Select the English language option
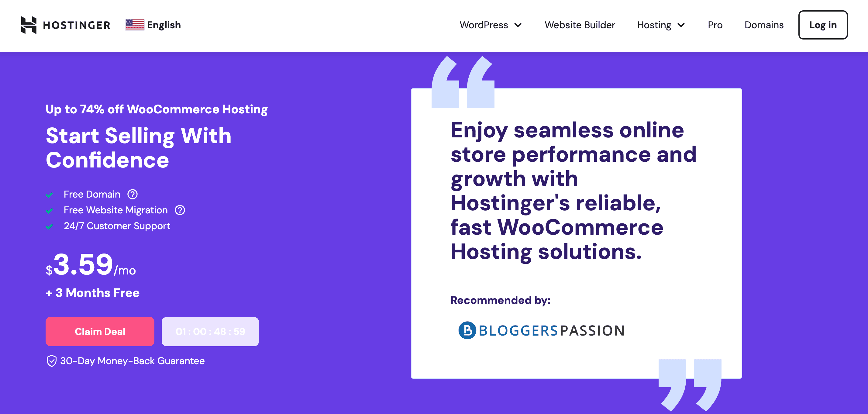The height and width of the screenshot is (414, 868). 153,24
